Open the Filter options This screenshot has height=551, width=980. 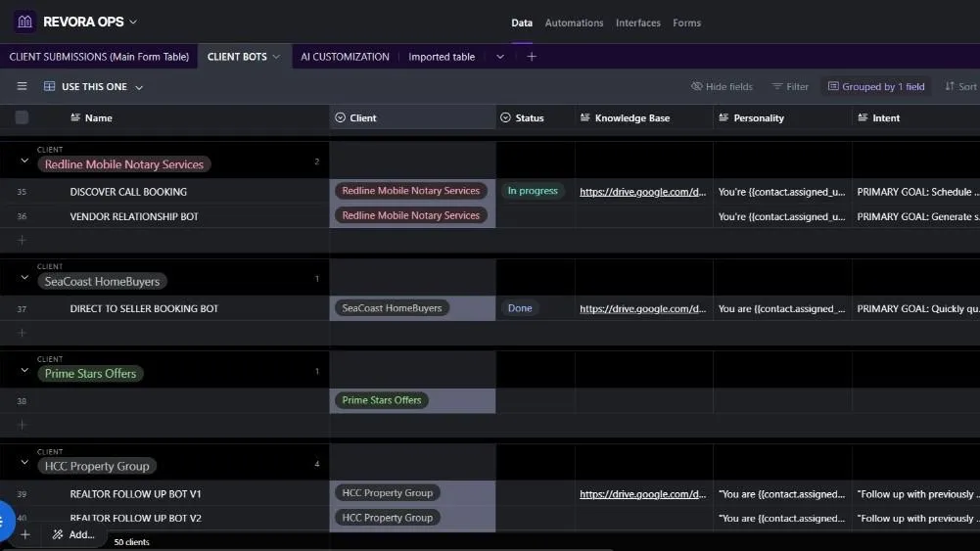(790, 86)
